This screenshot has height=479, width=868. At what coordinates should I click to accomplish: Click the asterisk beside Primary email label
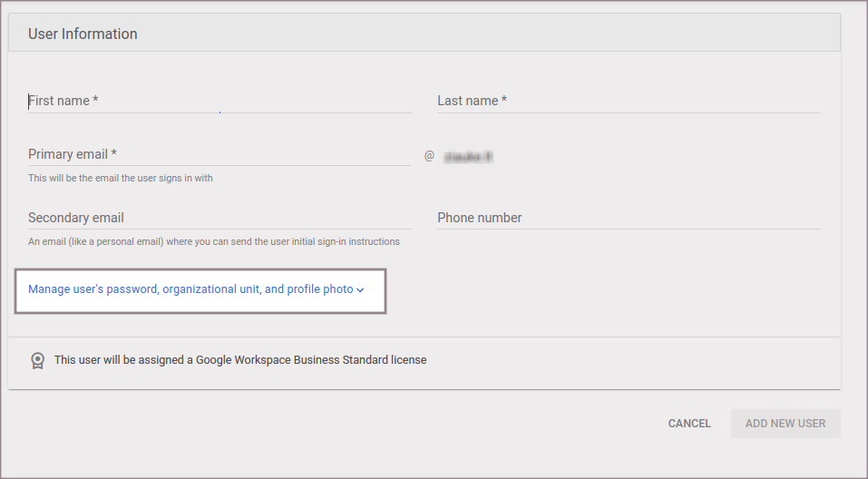pos(114,154)
